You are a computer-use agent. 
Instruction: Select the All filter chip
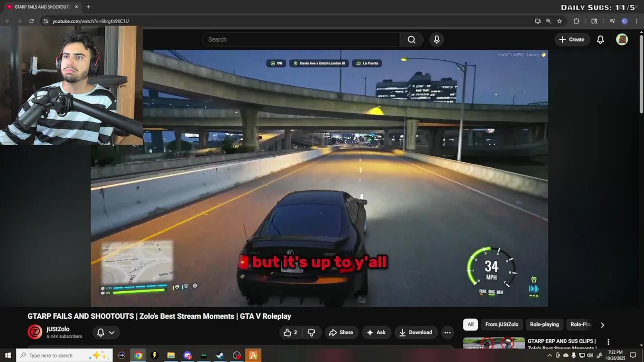coord(470,324)
